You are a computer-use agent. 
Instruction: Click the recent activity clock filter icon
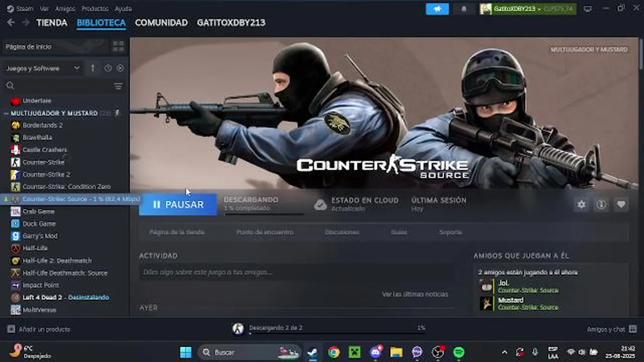pyautogui.click(x=108, y=68)
